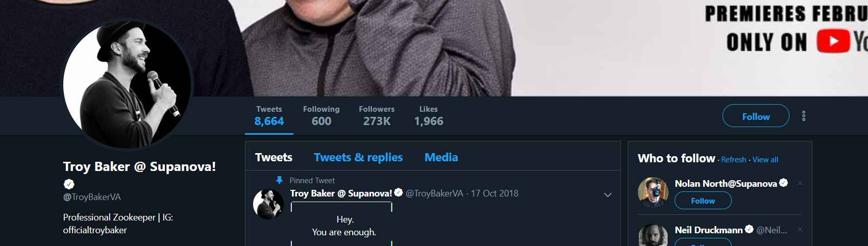Click the pinned tweet pin icon
The width and height of the screenshot is (868, 246).
279,180
